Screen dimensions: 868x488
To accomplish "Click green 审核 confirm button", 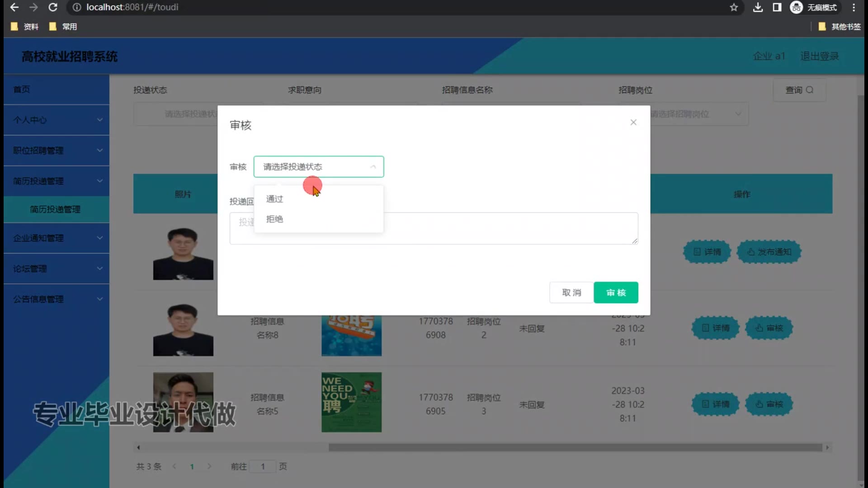I will [x=616, y=292].
